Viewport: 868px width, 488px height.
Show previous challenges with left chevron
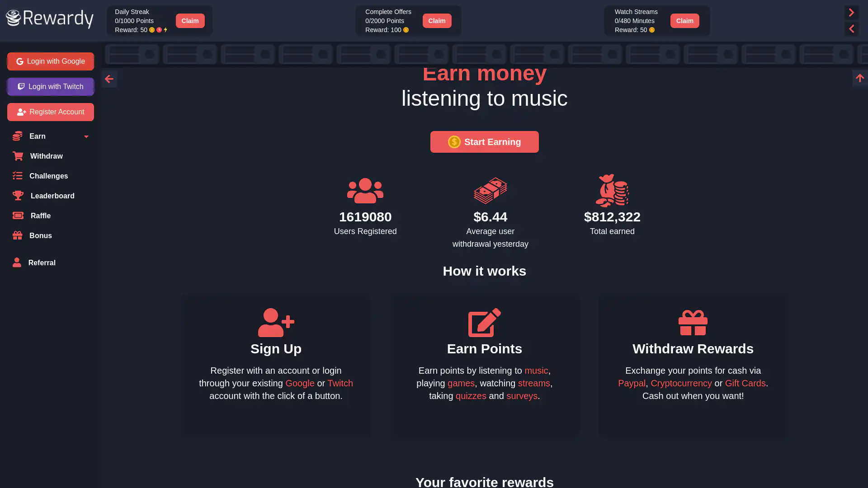coord(851,29)
